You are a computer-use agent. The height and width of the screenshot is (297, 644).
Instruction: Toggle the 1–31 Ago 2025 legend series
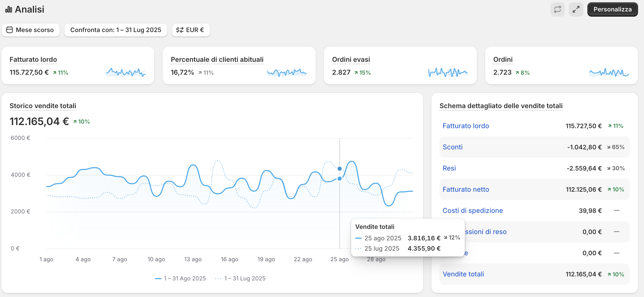click(180, 278)
